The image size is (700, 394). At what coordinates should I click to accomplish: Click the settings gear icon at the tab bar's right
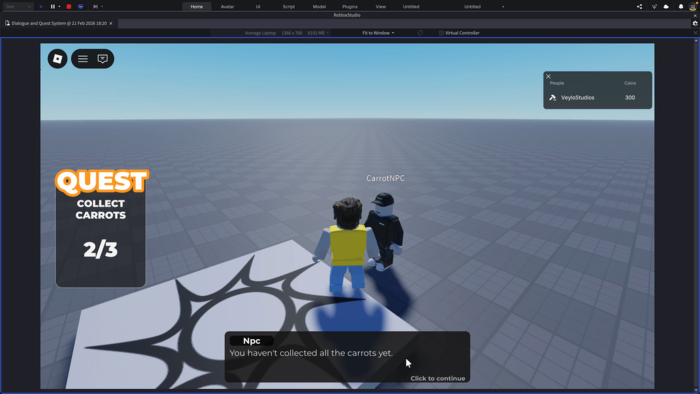pyautogui.click(x=695, y=23)
